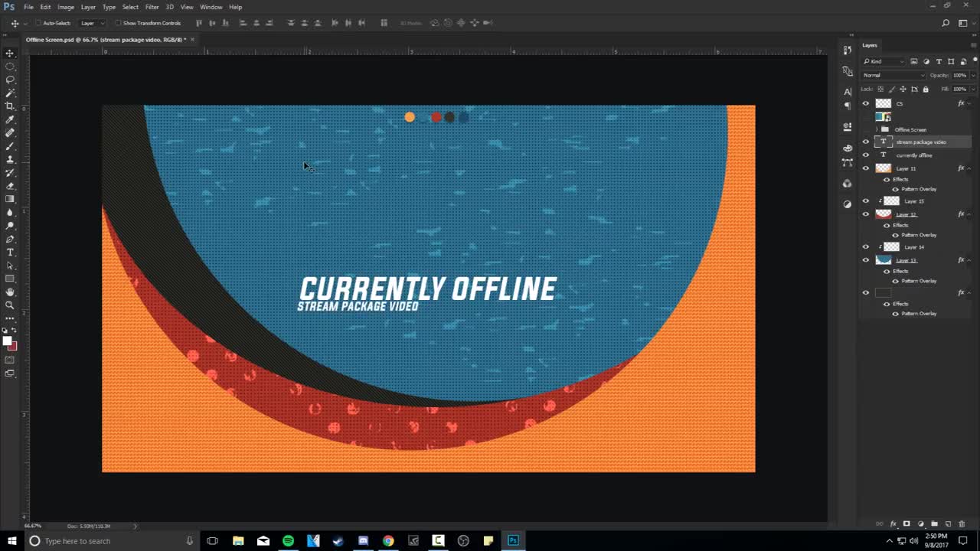
Task: Open the Layer menu
Action: (x=88, y=7)
